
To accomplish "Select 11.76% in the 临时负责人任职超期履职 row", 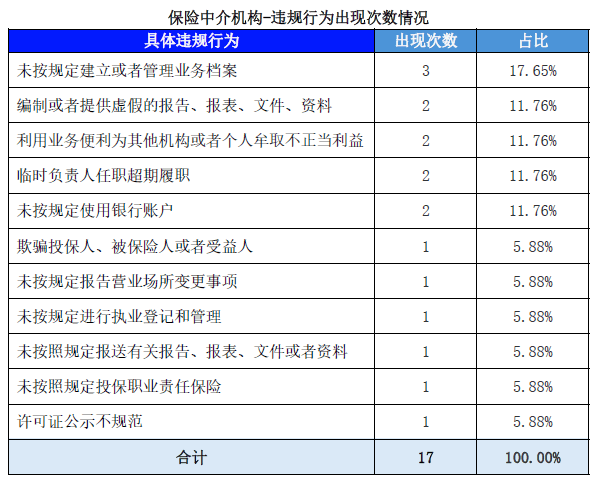I will (x=533, y=176).
